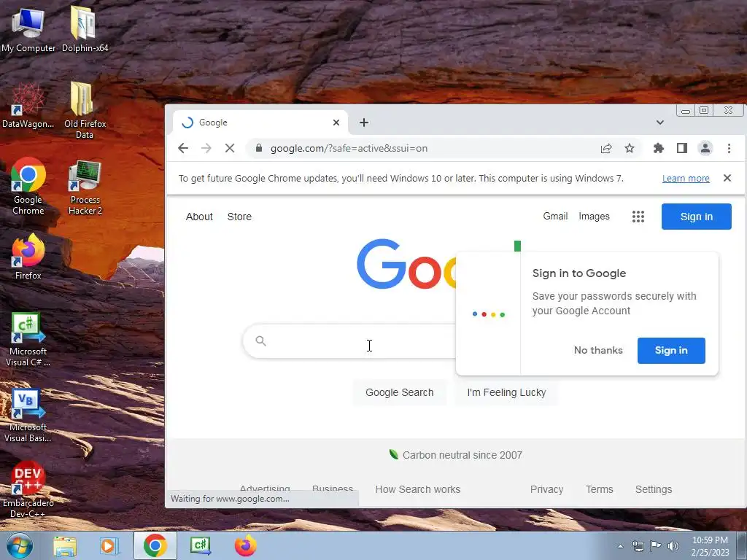
Task: Toggle Chrome's side panel icon
Action: [682, 148]
